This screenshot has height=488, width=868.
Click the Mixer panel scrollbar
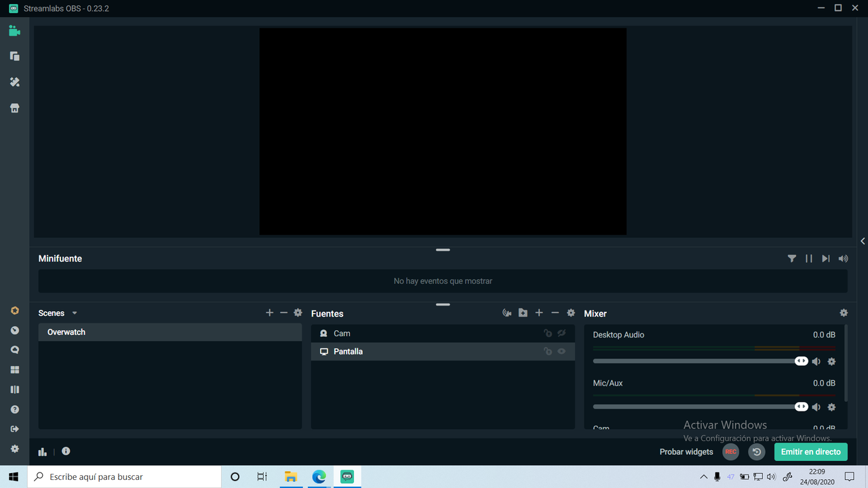846,363
